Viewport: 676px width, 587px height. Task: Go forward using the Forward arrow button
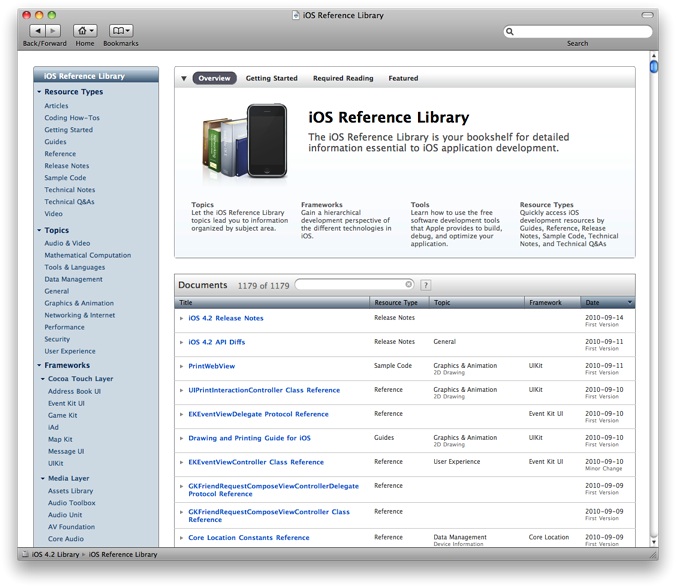click(53, 31)
